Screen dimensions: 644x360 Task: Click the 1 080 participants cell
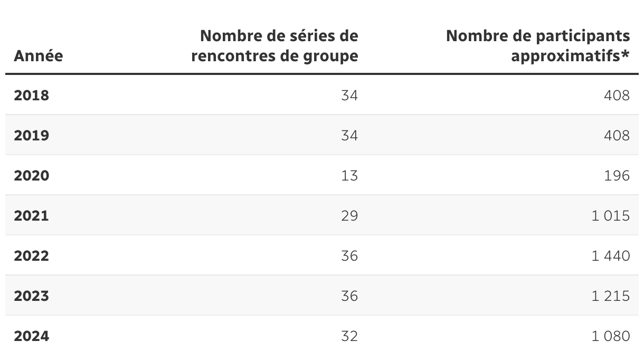pyautogui.click(x=611, y=336)
